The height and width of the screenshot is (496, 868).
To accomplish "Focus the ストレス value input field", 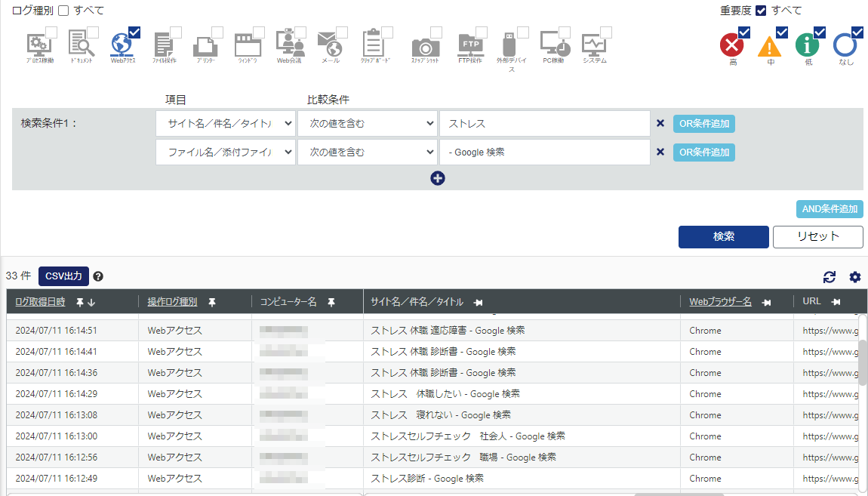I will pyautogui.click(x=545, y=124).
